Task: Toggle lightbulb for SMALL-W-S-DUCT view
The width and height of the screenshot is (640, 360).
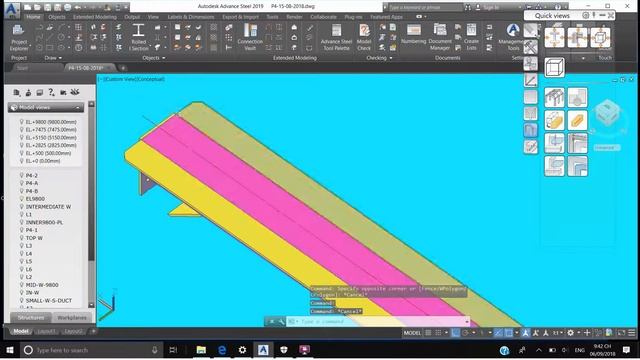Action: (22, 300)
